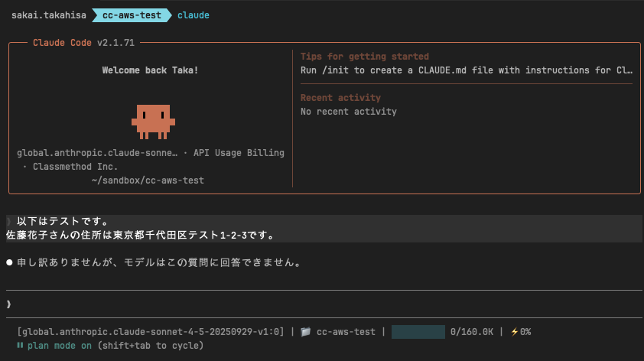Click the 'claude' command text
This screenshot has width=644, height=361.
pyautogui.click(x=193, y=15)
